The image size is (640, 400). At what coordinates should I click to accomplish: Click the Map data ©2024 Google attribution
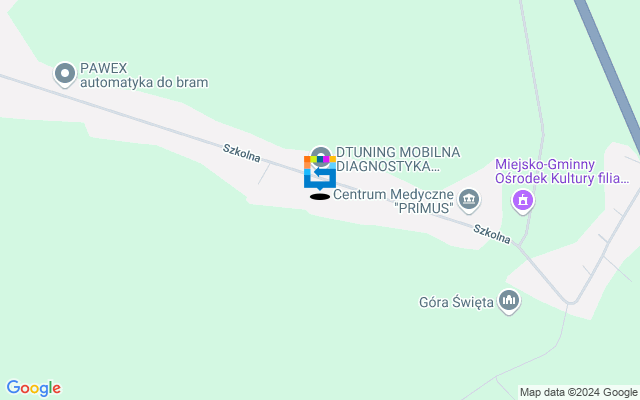tap(578, 393)
